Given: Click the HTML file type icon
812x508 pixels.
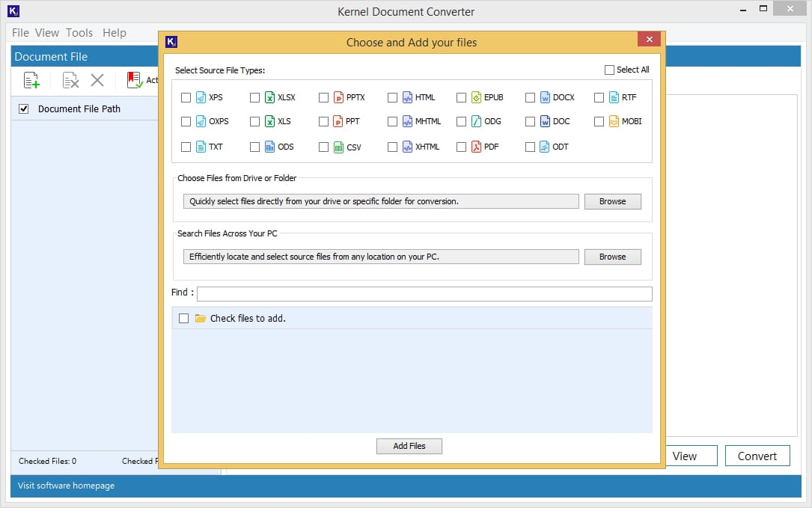Looking at the screenshot, I should tap(408, 97).
